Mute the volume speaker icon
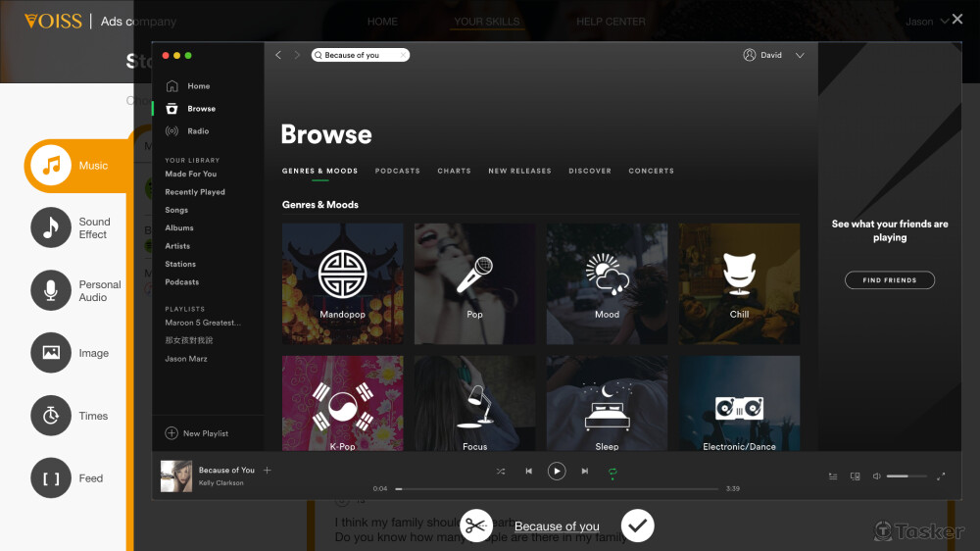The image size is (980, 551). point(876,476)
